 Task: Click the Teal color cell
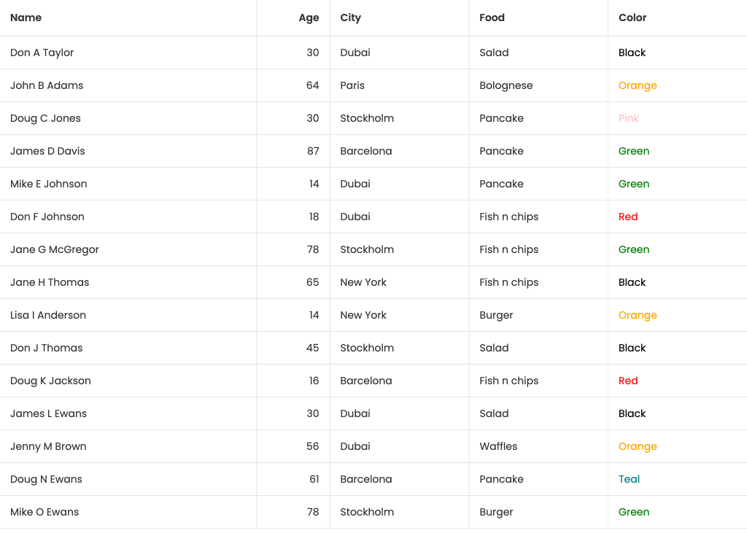tap(629, 479)
